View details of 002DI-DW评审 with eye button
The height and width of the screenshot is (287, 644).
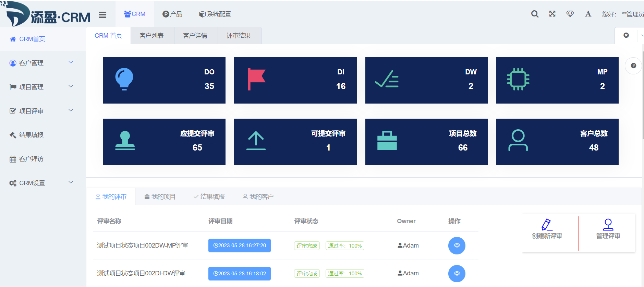pyautogui.click(x=457, y=274)
